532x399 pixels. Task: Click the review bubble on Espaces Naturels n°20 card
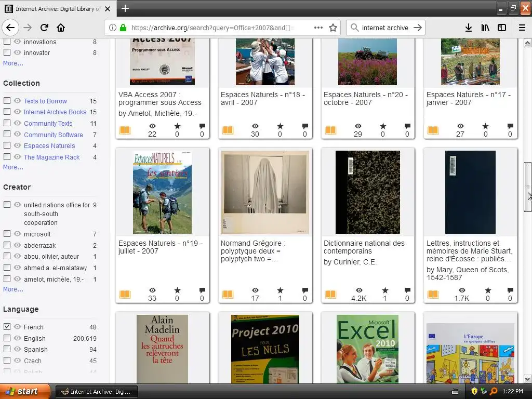click(x=407, y=126)
